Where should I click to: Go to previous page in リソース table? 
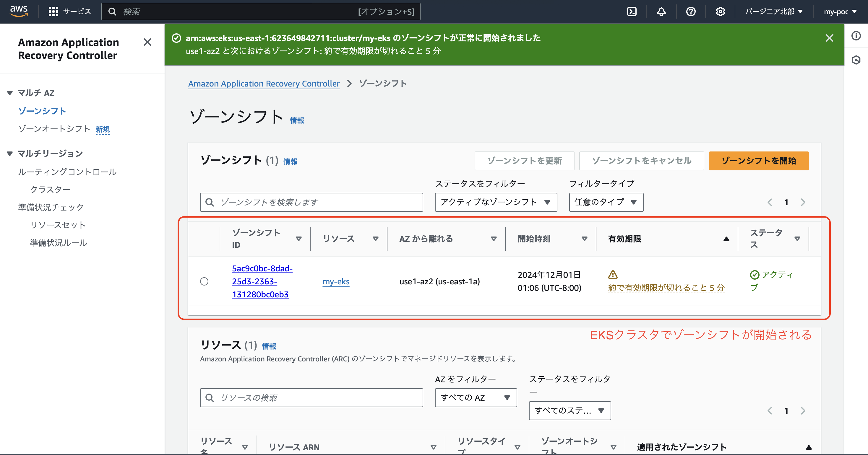click(x=770, y=411)
